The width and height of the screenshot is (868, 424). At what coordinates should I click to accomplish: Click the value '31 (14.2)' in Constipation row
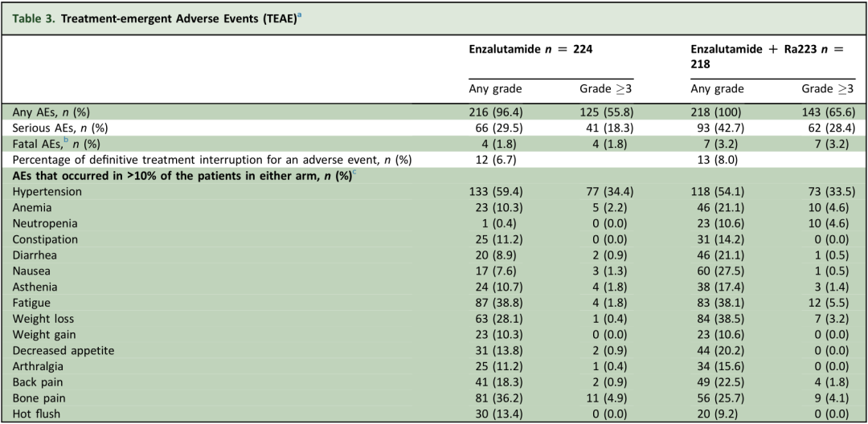(719, 239)
